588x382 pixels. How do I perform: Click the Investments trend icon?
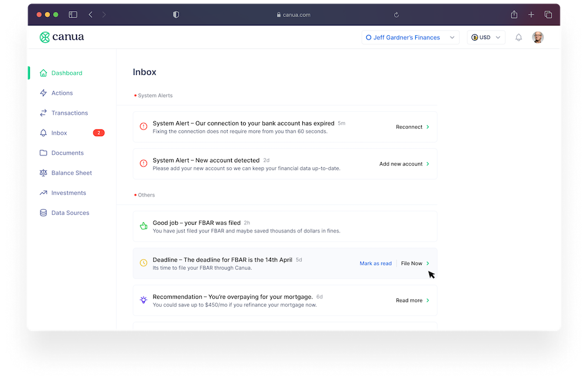[x=44, y=192]
